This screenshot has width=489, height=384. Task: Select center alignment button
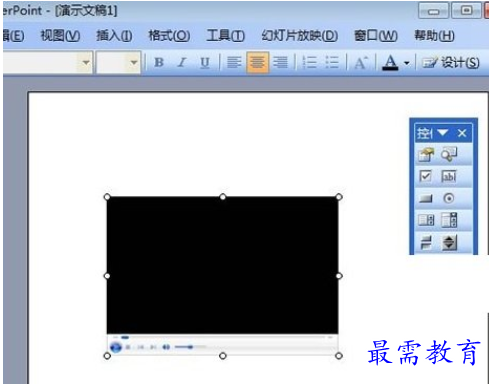click(257, 62)
